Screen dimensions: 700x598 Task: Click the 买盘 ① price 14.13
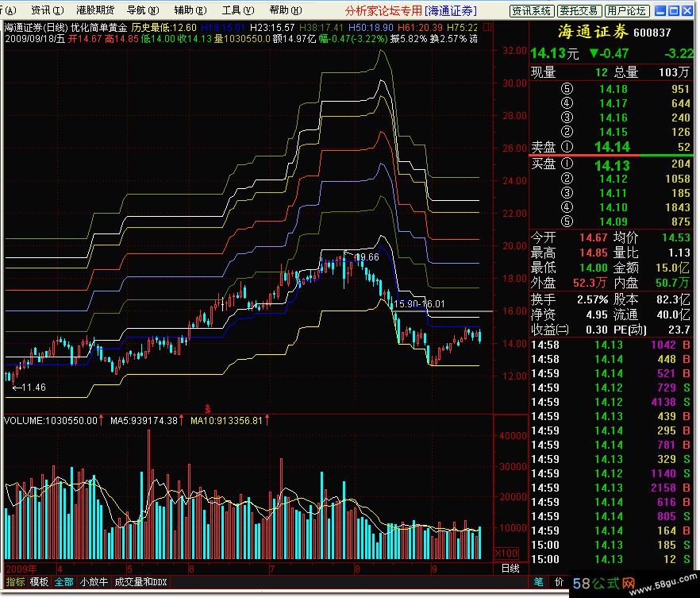point(612,166)
